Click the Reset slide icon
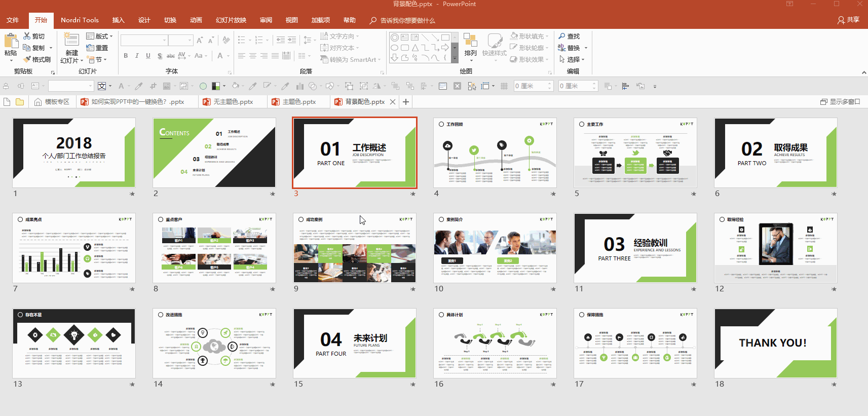This screenshot has height=416, width=868. point(90,48)
